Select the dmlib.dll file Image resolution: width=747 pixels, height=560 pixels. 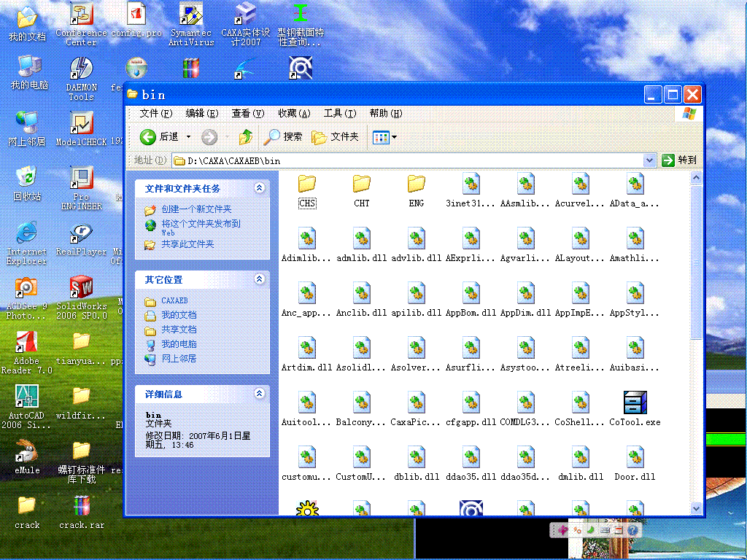tap(581, 465)
